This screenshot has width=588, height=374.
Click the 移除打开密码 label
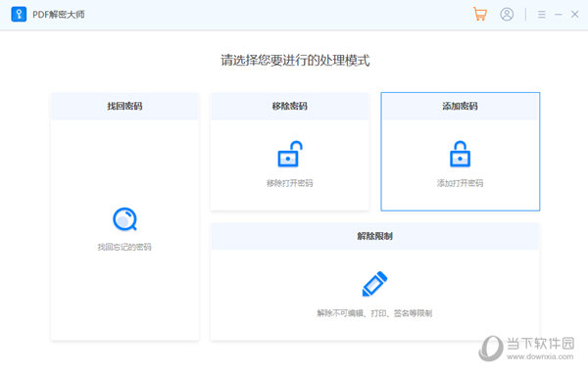289,183
